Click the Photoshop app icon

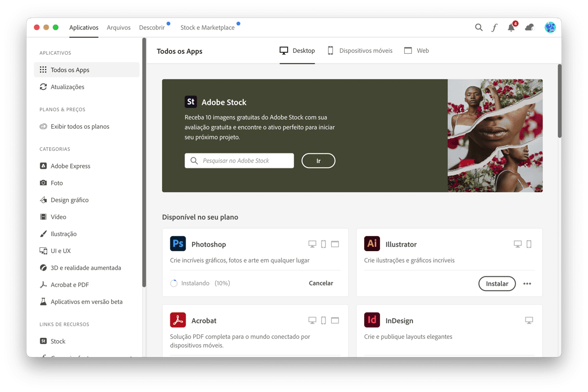[178, 243]
